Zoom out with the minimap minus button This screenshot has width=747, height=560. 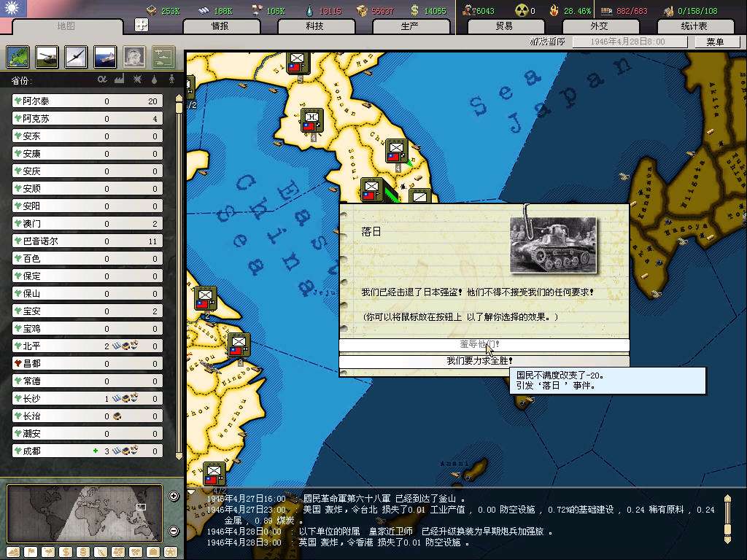pos(174,531)
